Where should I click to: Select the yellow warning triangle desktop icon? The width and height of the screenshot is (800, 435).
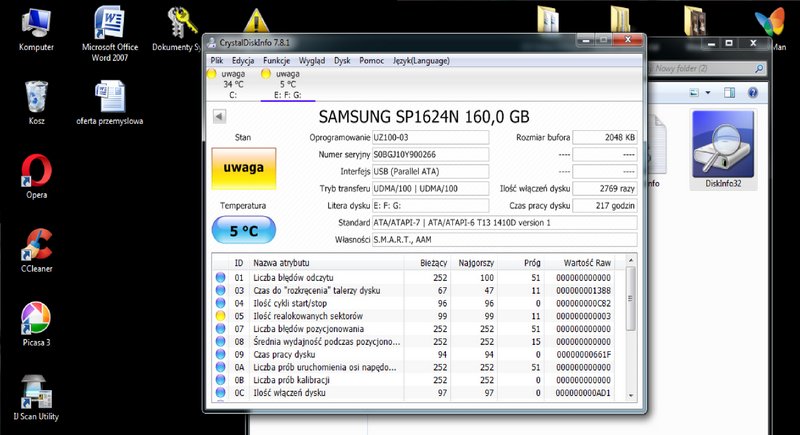click(x=256, y=20)
